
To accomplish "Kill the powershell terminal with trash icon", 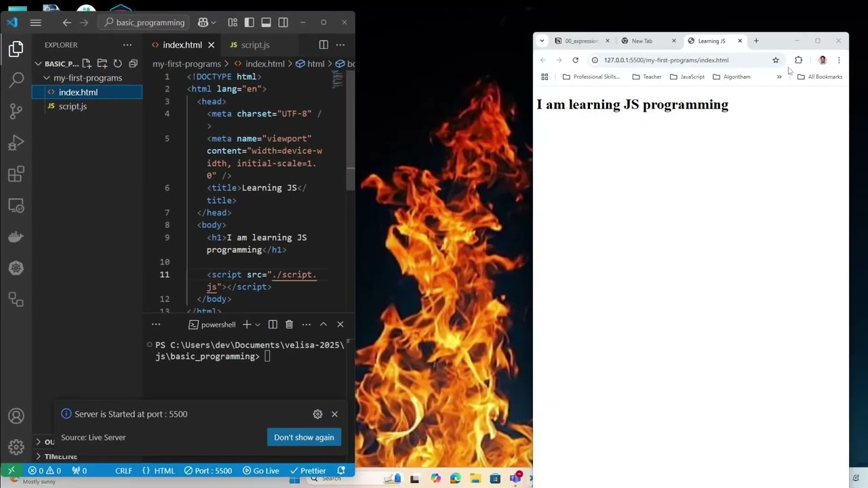I will tap(289, 325).
